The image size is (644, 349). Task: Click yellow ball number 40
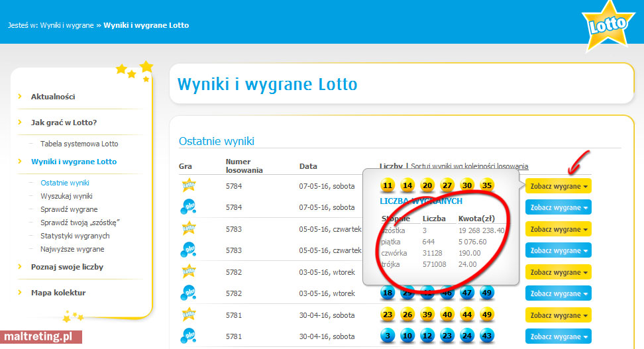click(447, 315)
